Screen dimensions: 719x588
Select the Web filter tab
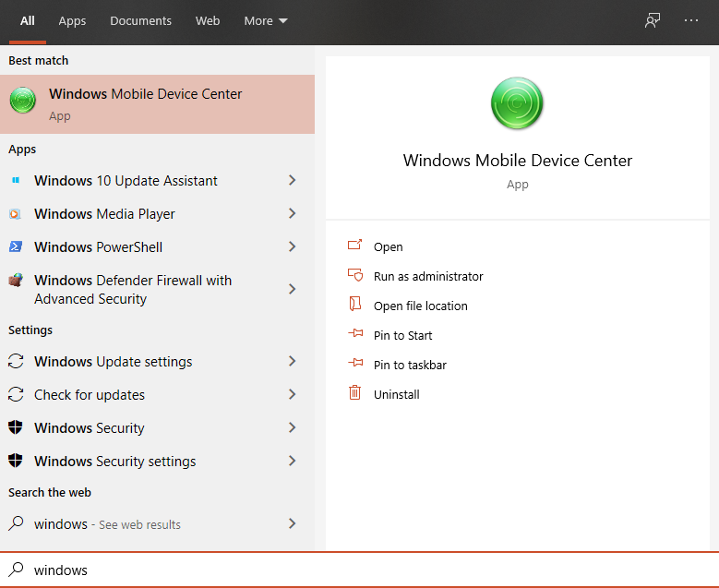208,20
